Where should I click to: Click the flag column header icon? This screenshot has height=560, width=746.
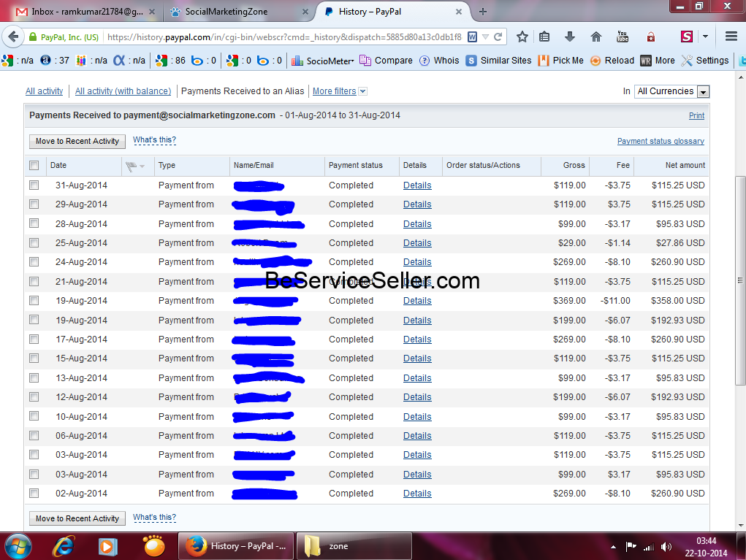tap(131, 166)
